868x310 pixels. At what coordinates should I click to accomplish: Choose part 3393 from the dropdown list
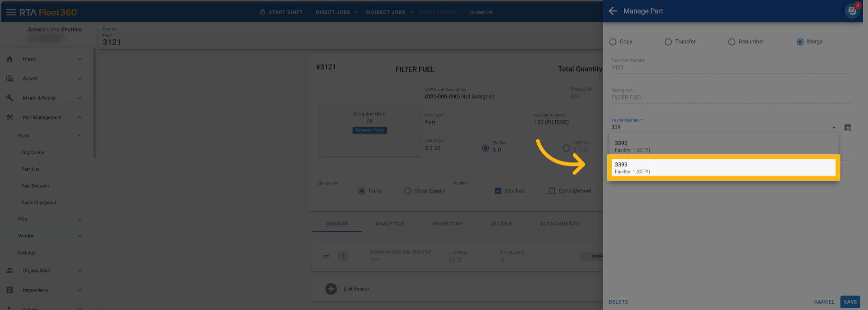(x=723, y=168)
